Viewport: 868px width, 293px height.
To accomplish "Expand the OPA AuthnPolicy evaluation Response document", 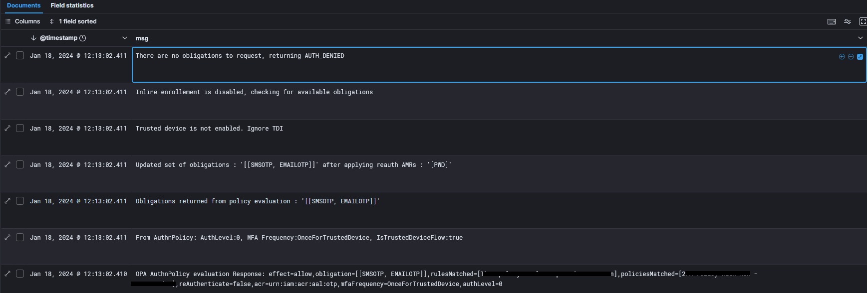I will coord(7,274).
